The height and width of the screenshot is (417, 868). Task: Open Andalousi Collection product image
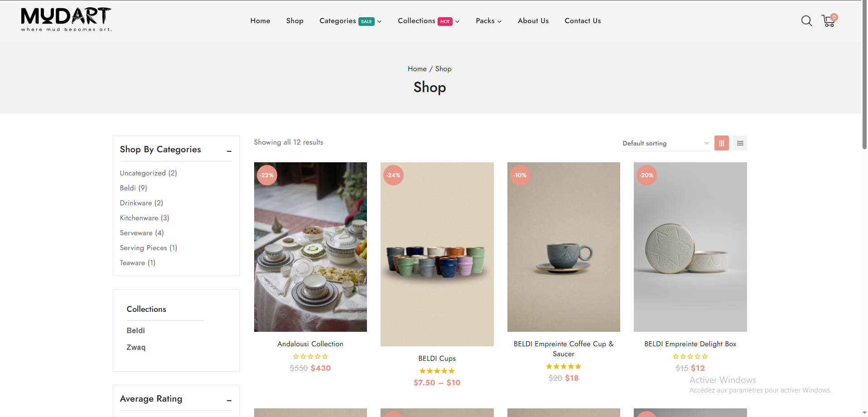(310, 247)
